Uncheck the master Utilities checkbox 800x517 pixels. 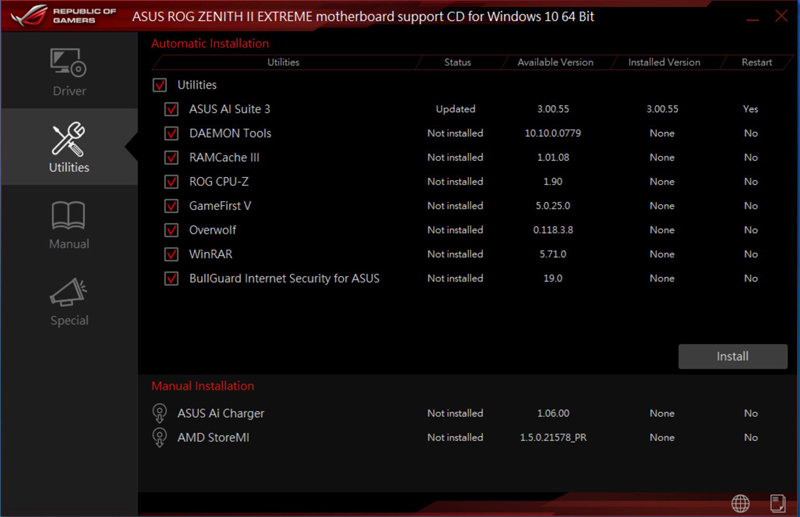pos(159,85)
